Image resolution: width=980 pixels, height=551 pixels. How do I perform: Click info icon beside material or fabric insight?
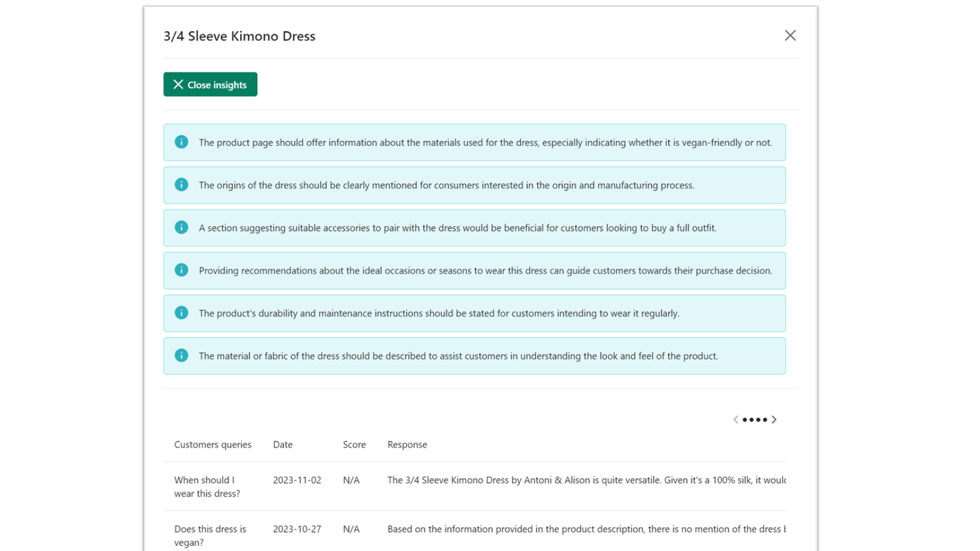[x=181, y=356]
